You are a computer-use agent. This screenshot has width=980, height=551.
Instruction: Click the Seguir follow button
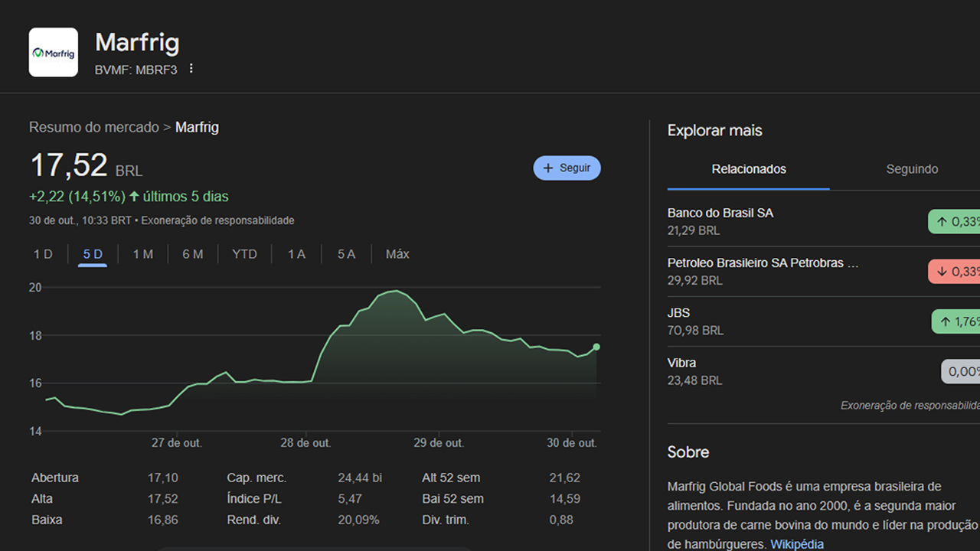pyautogui.click(x=567, y=168)
